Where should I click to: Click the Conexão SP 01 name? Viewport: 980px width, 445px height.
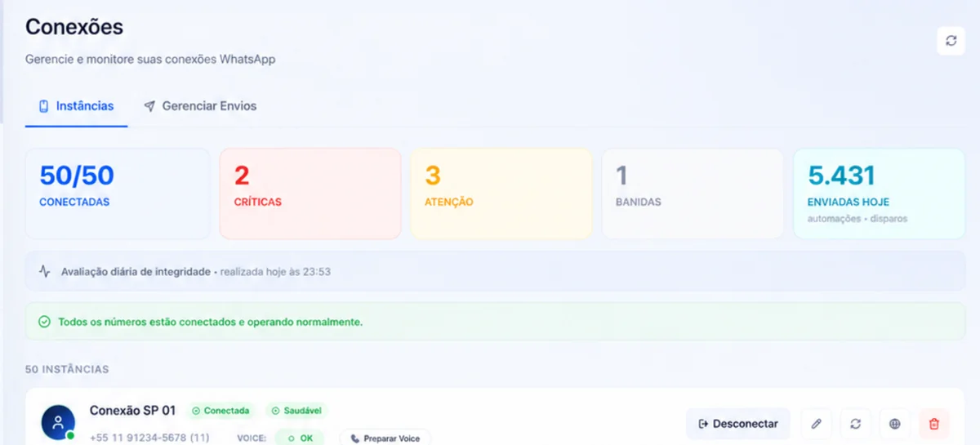132,410
